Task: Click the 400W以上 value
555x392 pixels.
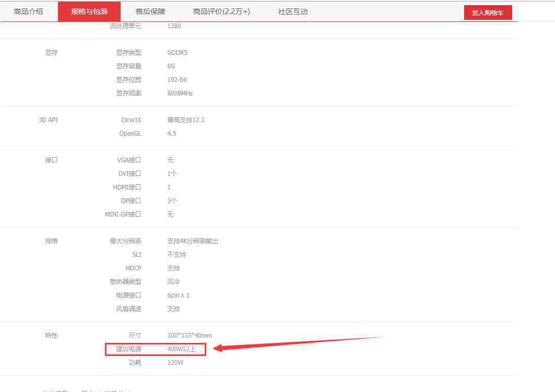Action: coord(181,349)
